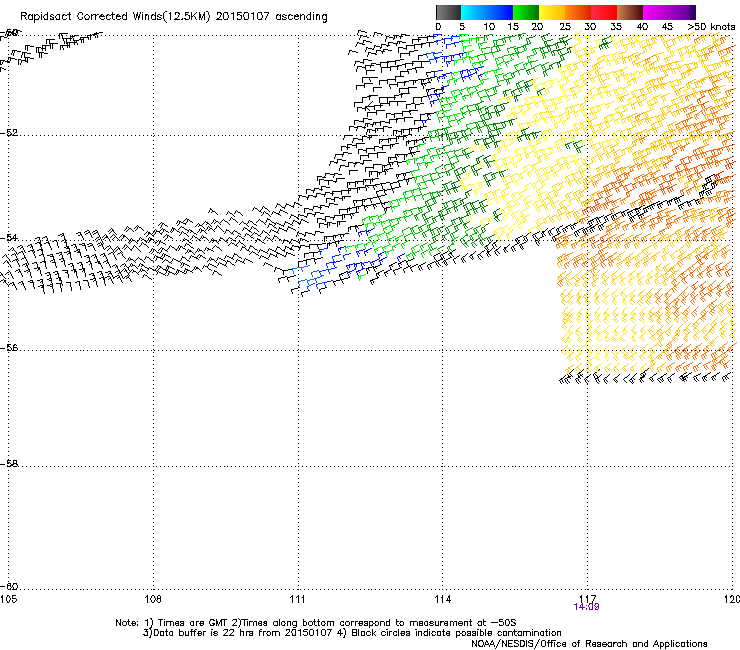Image resolution: width=740 pixels, height=650 pixels.
Task: Click the 'Note: 1) Times are GMT' line
Action: [315, 623]
